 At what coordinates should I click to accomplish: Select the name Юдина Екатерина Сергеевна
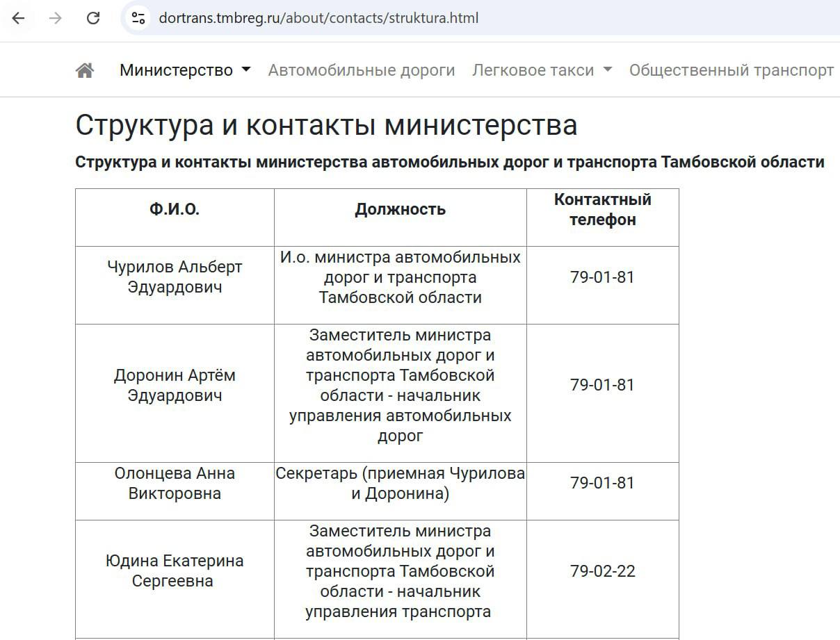pyautogui.click(x=175, y=571)
